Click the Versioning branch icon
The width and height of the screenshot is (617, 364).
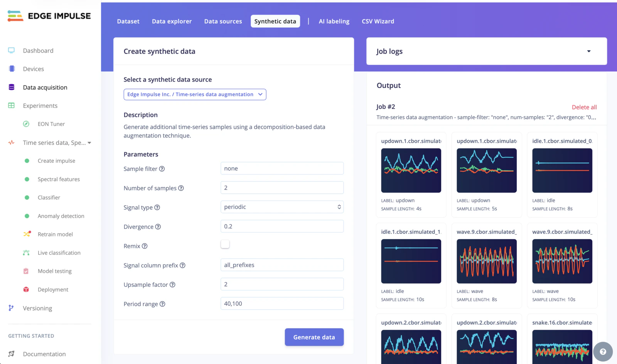[11, 308]
